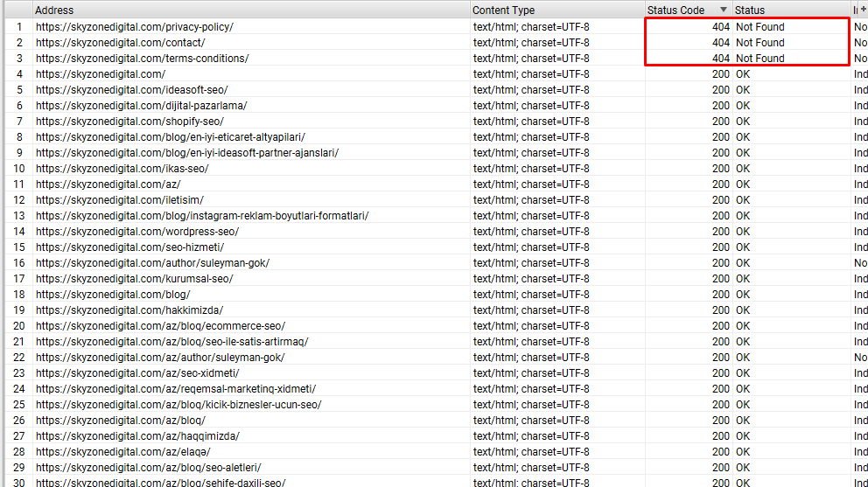
Task: Select the homepage URL in row 4
Action: click(x=101, y=74)
